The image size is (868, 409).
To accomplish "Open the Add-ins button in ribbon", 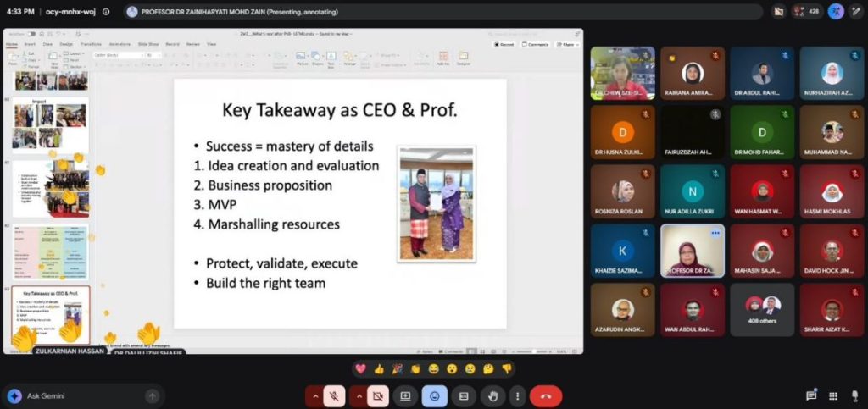I will pos(442,58).
